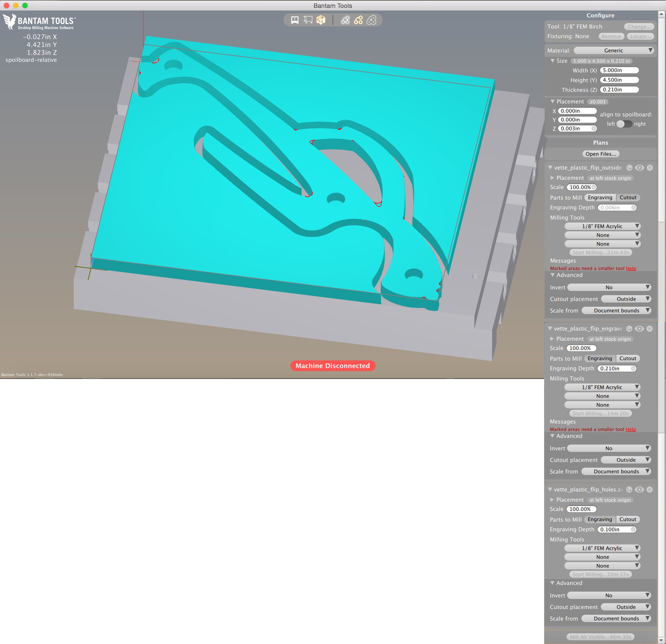The width and height of the screenshot is (666, 644).
Task: Click the rightmost cutout preview icon
Action: click(371, 20)
